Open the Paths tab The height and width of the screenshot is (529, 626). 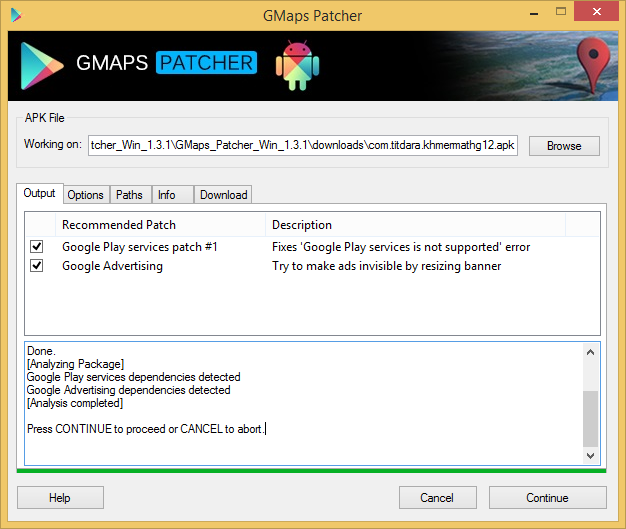click(x=130, y=195)
